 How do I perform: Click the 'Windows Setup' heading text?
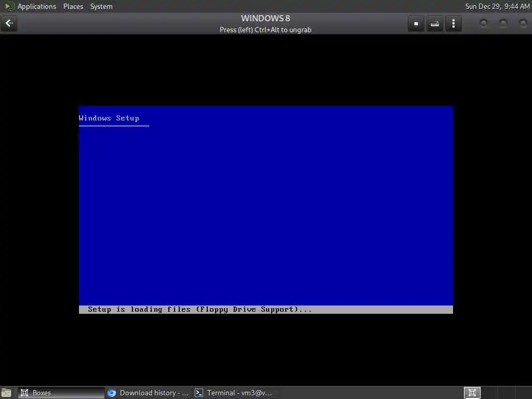109,118
